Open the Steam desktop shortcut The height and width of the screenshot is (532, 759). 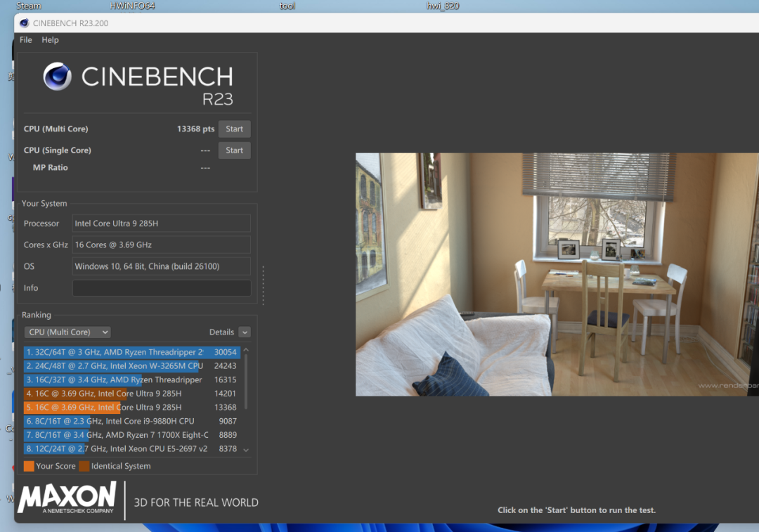pos(29,6)
